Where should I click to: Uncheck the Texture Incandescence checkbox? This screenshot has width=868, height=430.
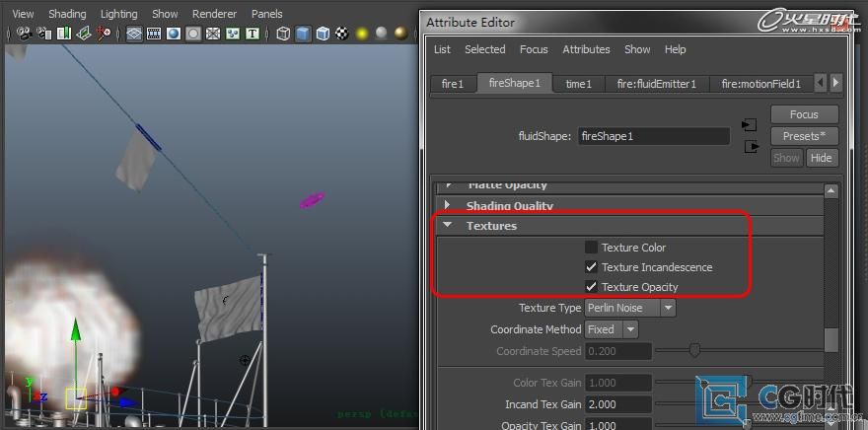click(x=591, y=267)
